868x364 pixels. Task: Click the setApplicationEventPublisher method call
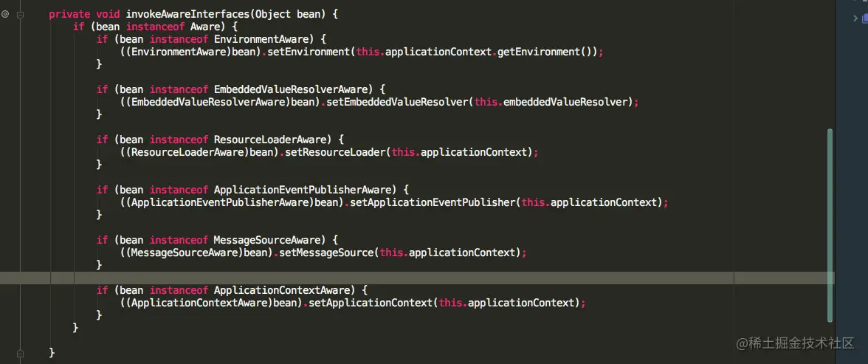click(433, 202)
